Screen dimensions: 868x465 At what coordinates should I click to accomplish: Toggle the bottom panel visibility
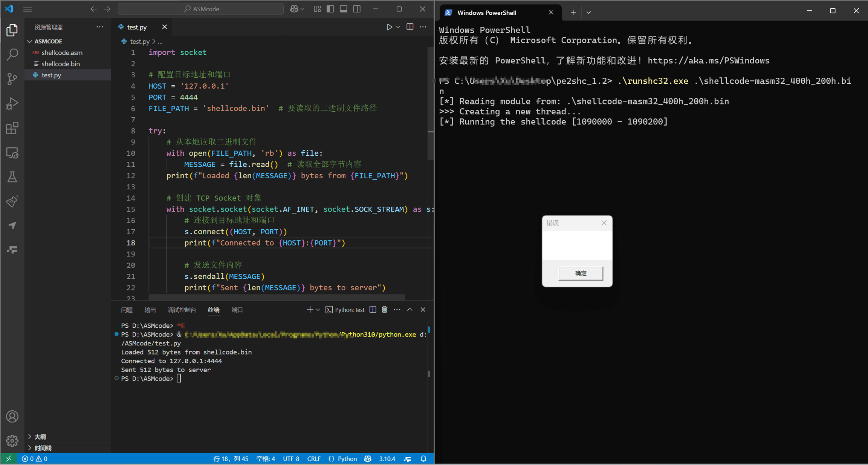(344, 9)
